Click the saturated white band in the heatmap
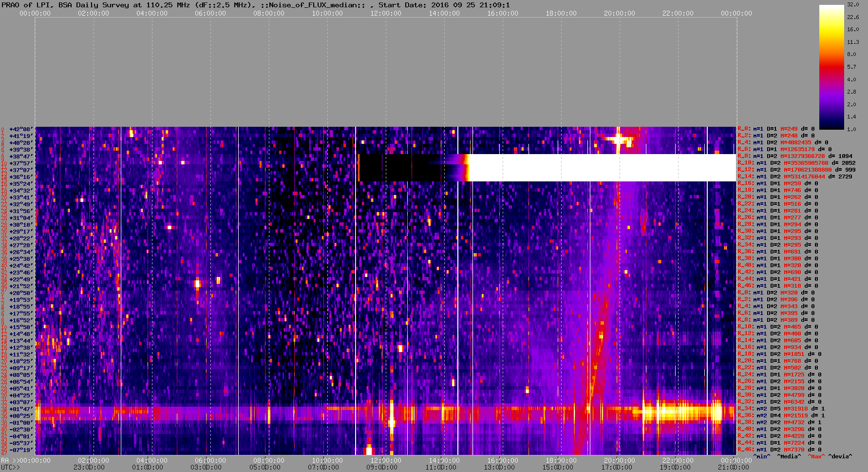The width and height of the screenshot is (868, 472). [x=602, y=168]
